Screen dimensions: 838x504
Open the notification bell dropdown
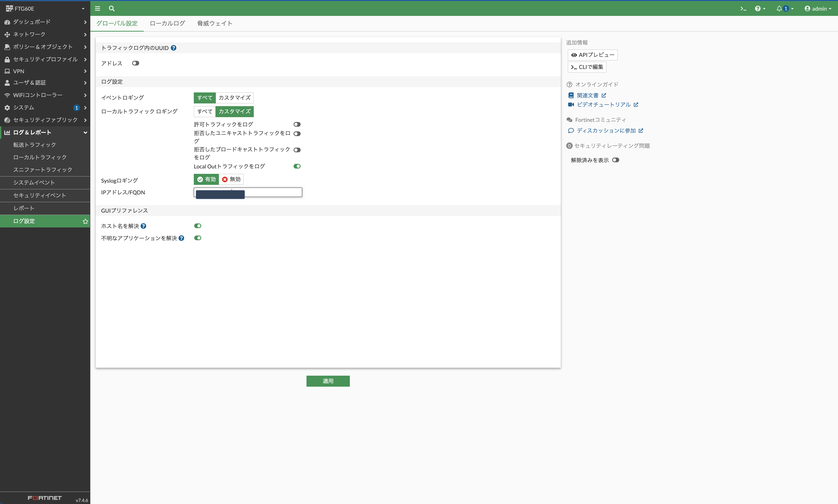coord(785,8)
